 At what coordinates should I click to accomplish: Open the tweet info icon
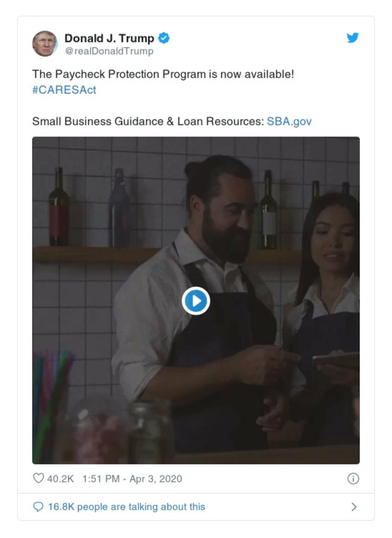pyautogui.click(x=353, y=479)
